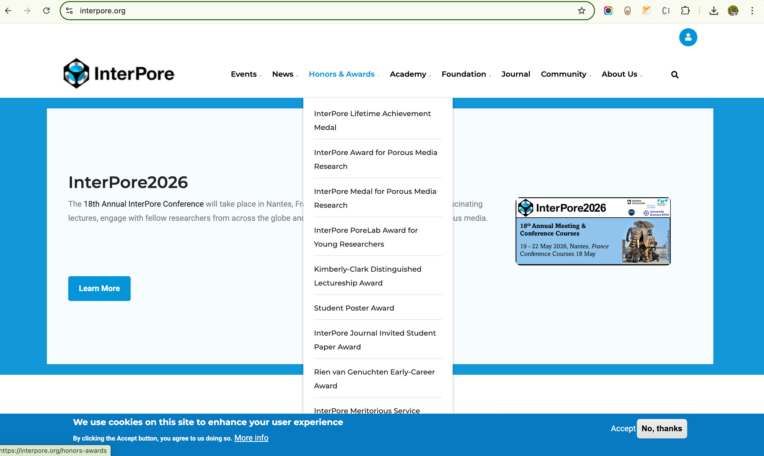The image size is (764, 456).
Task: Expand the Academy menu
Action: (x=410, y=74)
